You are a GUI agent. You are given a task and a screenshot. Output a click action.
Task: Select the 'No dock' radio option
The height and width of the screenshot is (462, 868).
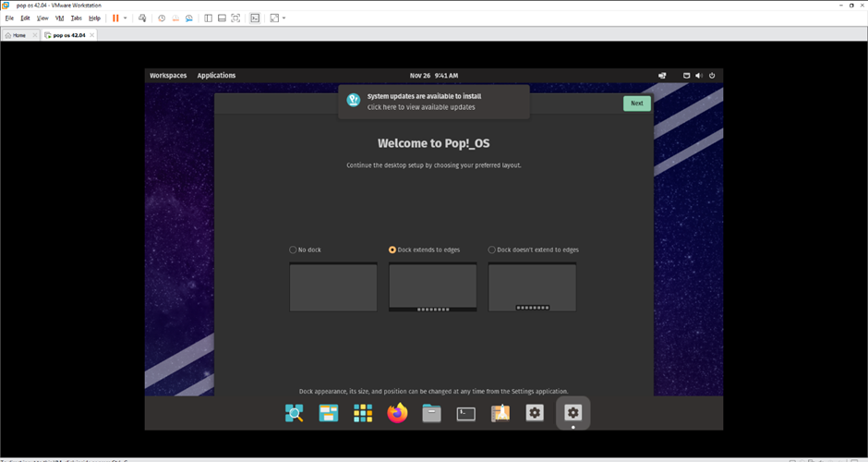294,249
